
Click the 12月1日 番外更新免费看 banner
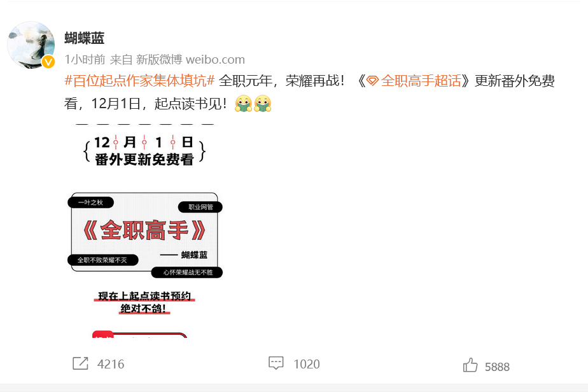pyautogui.click(x=144, y=151)
